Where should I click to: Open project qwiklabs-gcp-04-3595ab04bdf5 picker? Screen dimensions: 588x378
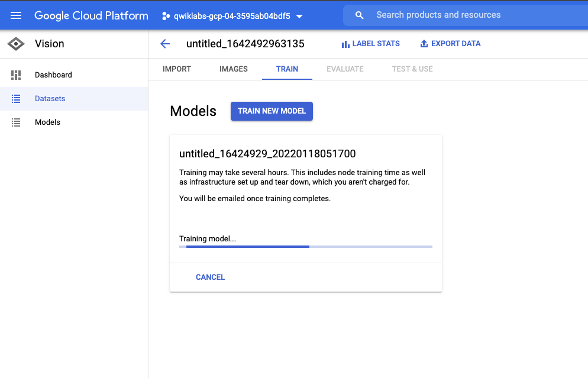pyautogui.click(x=232, y=16)
